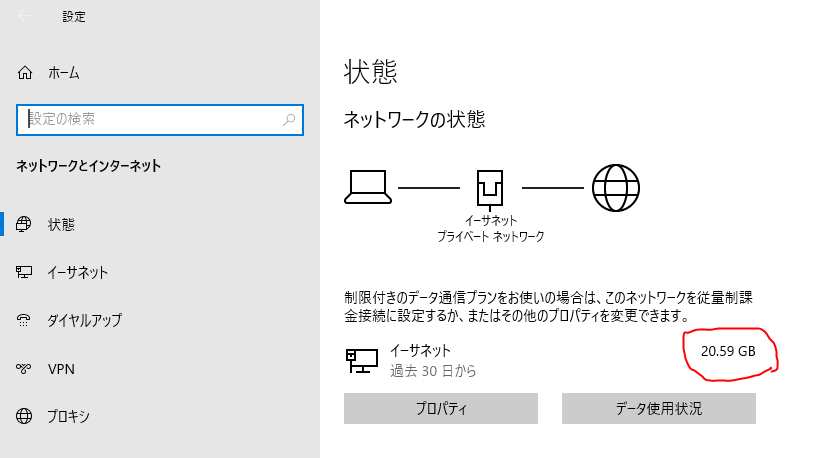
Task: Click the ネットワークの状態 heading
Action: (414, 120)
